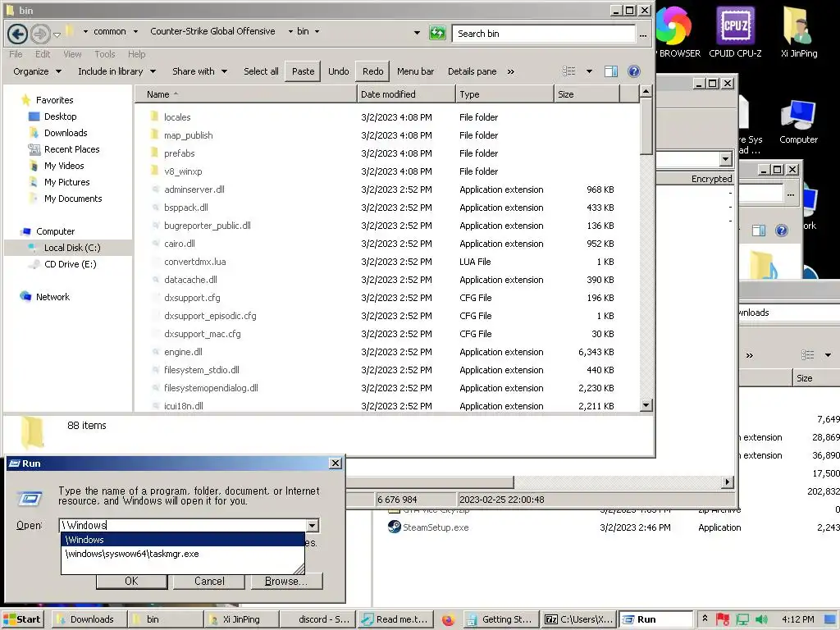Select engine.dll file in list
The height and width of the screenshot is (630, 840).
pyautogui.click(x=183, y=352)
